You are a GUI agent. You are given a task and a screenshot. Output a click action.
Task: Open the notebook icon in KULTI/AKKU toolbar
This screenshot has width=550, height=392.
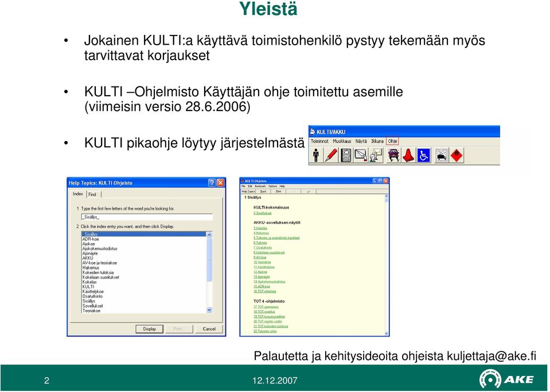(346, 155)
